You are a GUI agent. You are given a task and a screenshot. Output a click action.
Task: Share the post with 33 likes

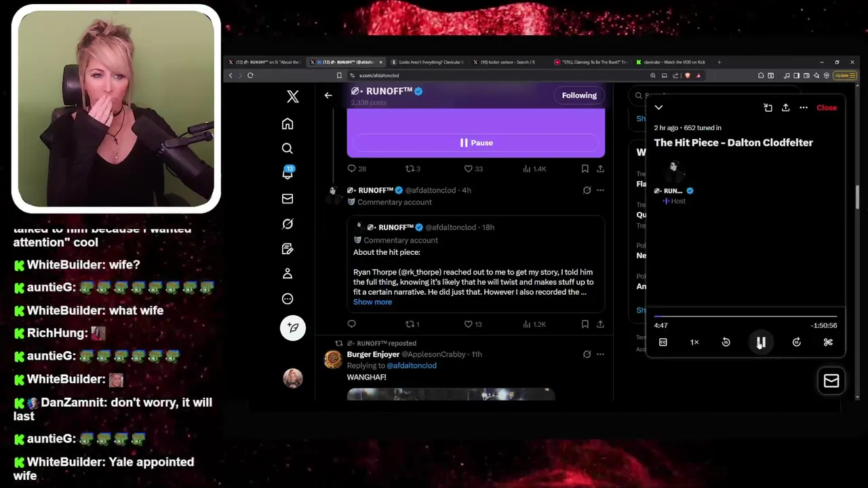pyautogui.click(x=600, y=169)
